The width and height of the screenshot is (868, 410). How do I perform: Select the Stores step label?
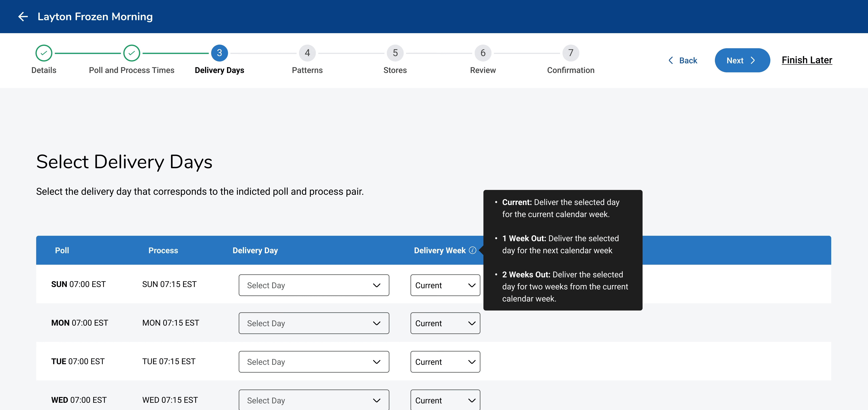[x=395, y=70]
